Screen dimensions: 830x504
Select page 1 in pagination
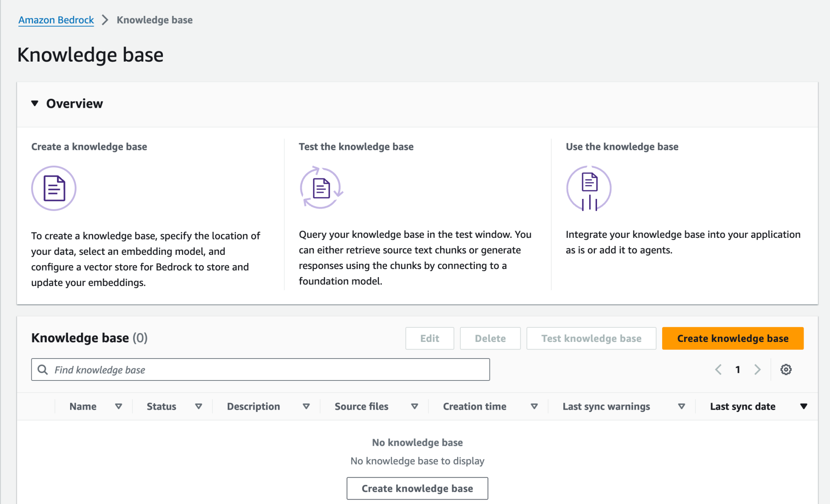pos(738,369)
